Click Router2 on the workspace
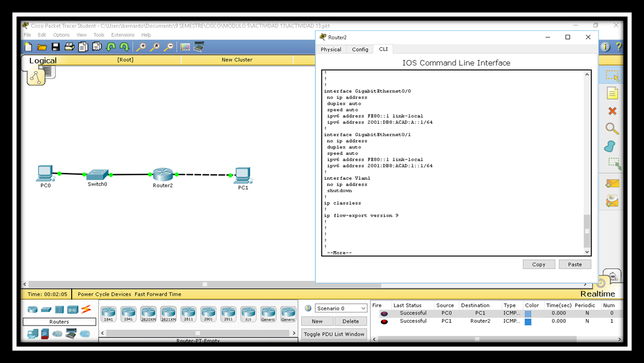This screenshot has width=644, height=363. point(163,175)
